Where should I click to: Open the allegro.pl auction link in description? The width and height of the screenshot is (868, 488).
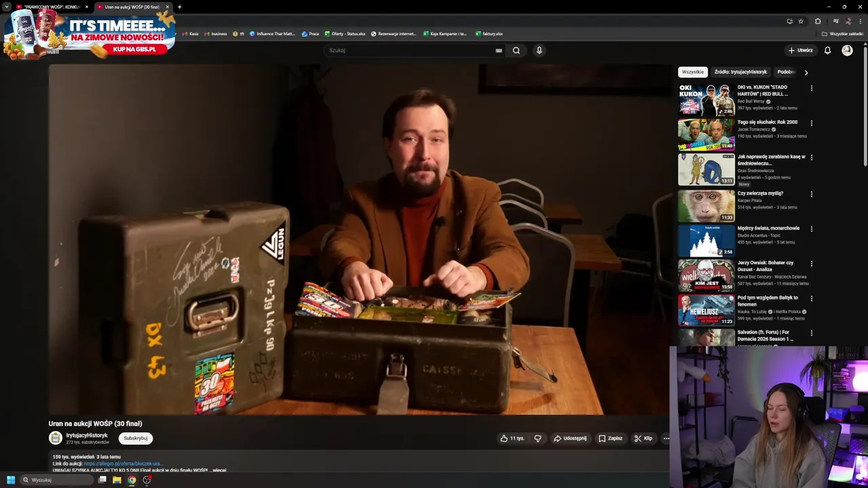122,464
